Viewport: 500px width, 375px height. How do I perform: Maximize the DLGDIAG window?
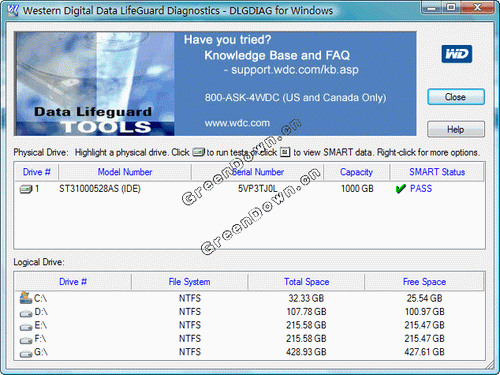pyautogui.click(x=451, y=7)
